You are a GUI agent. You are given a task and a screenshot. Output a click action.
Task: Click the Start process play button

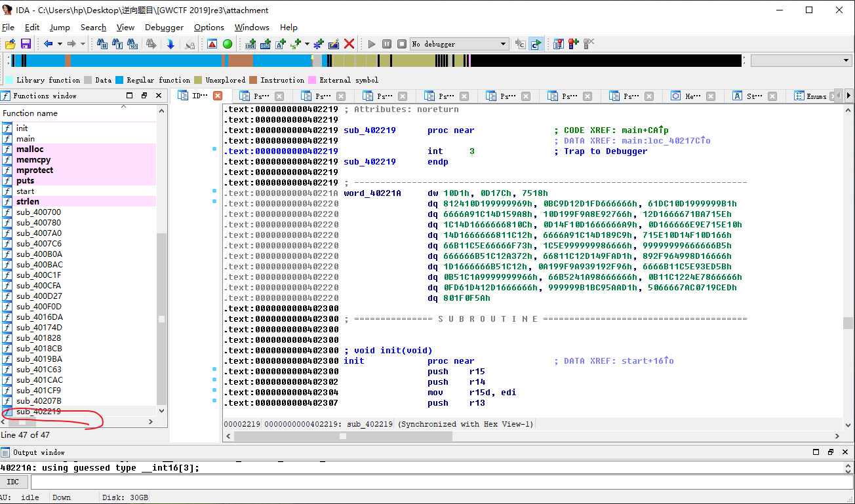(x=372, y=44)
